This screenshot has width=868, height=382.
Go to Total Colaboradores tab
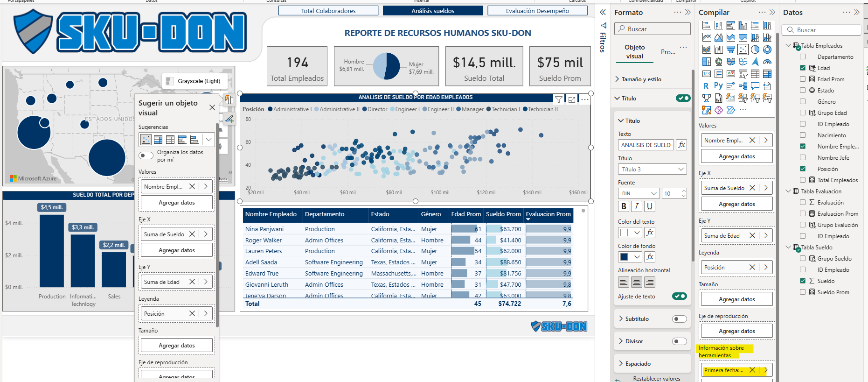click(x=328, y=11)
